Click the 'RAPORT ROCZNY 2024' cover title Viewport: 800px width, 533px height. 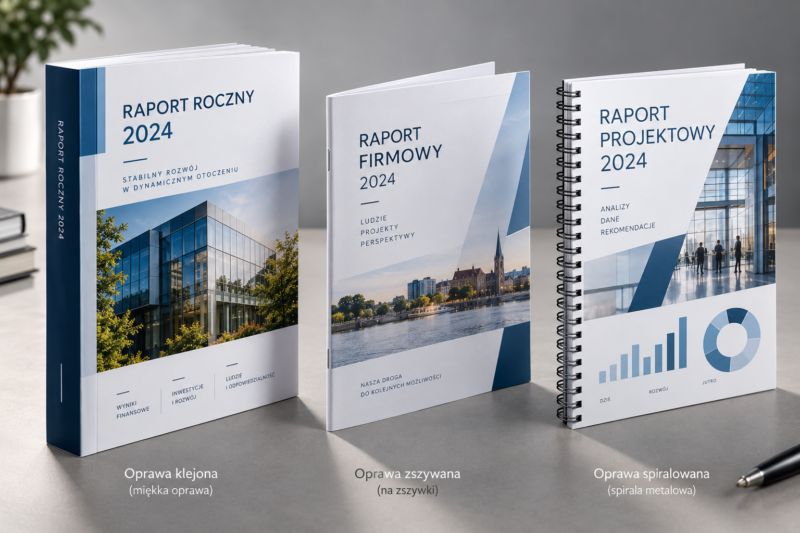pos(188,118)
